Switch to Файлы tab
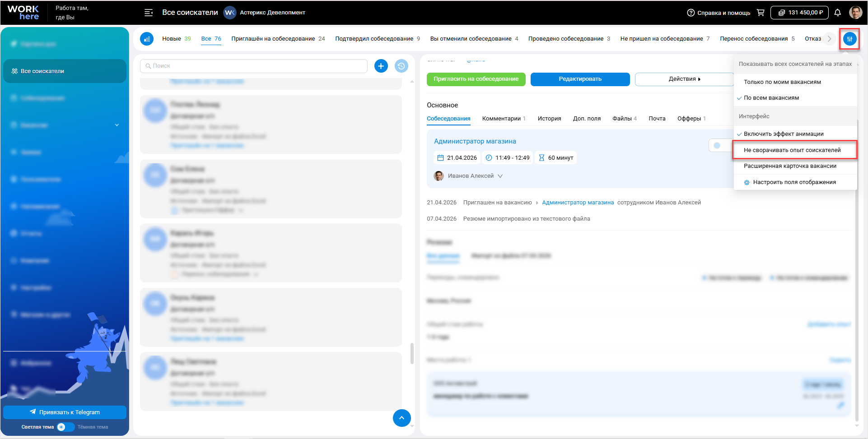This screenshot has height=439, width=868. (x=625, y=119)
